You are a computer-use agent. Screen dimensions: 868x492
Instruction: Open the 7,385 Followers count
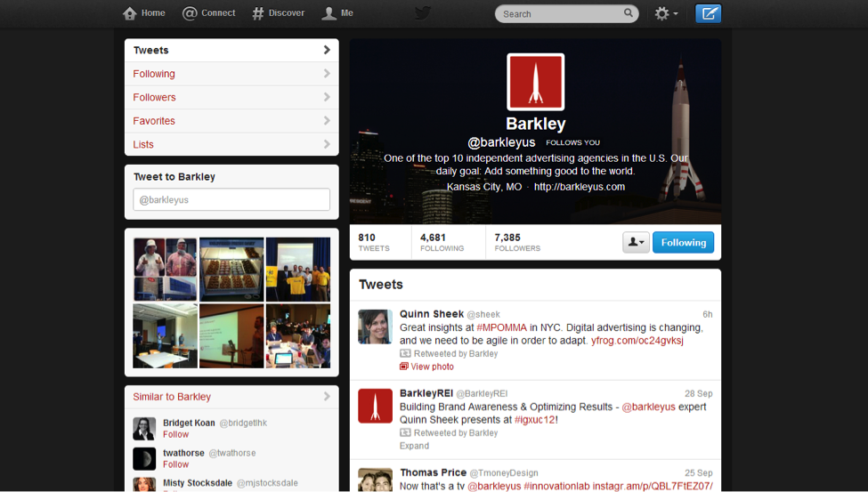coord(517,242)
